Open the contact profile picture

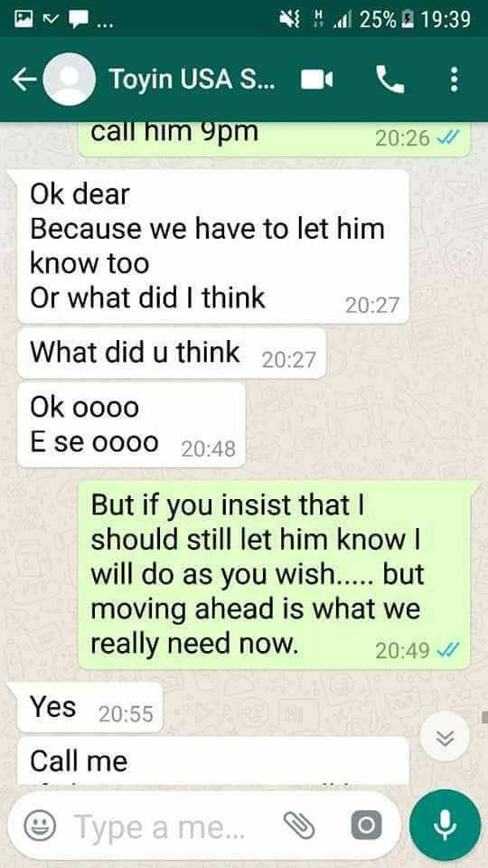[69, 80]
